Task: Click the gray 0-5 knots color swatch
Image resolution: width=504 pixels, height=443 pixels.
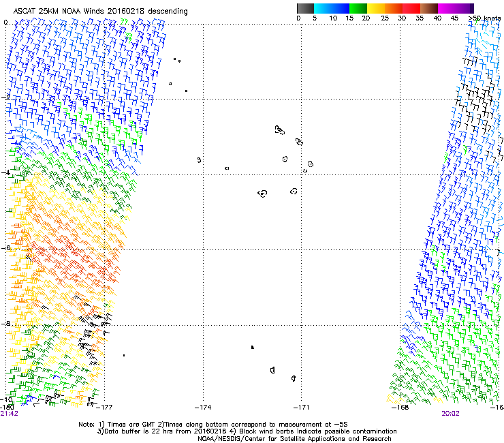Action: pyautogui.click(x=305, y=8)
